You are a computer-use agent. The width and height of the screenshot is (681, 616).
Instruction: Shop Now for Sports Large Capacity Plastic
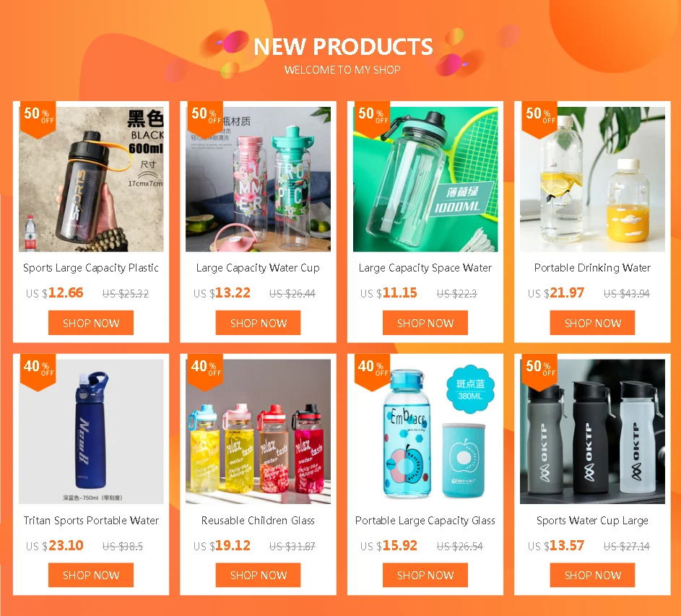91,323
